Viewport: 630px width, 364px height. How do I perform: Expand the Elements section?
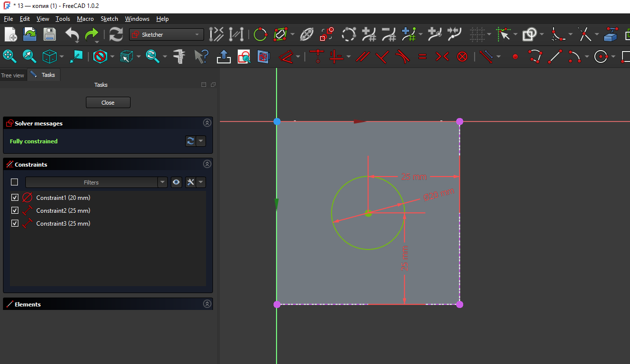pos(207,304)
